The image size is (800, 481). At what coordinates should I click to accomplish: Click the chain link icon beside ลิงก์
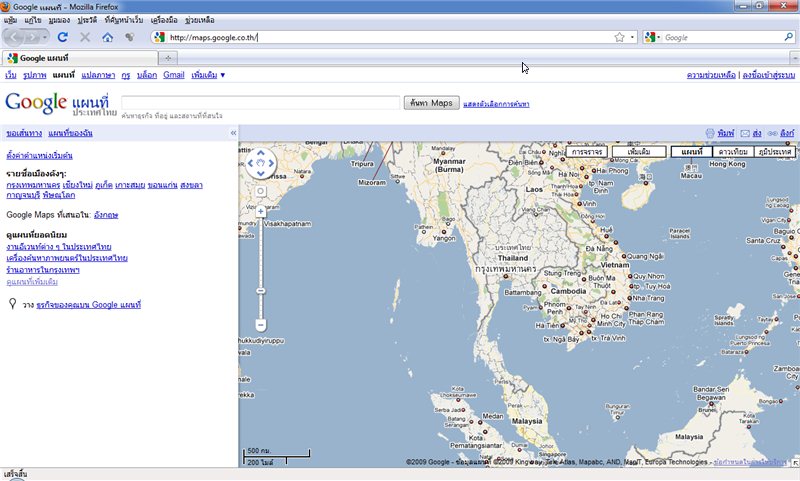coord(772,133)
